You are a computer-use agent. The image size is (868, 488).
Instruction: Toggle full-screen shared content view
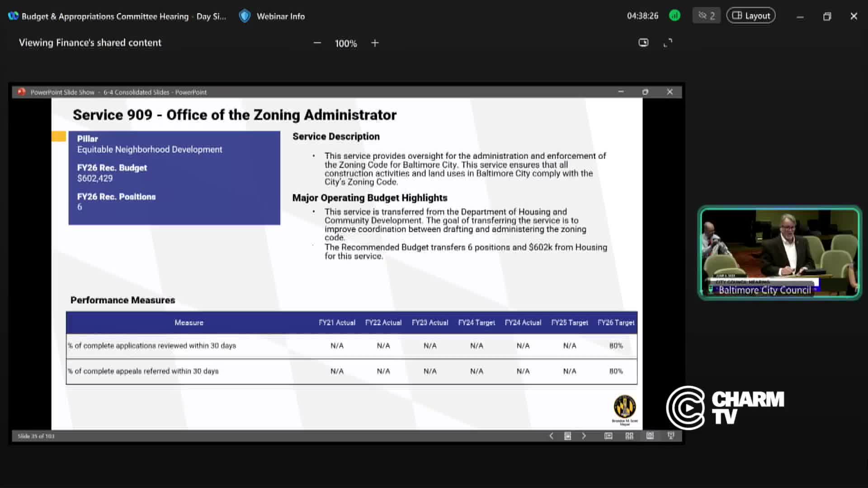668,43
